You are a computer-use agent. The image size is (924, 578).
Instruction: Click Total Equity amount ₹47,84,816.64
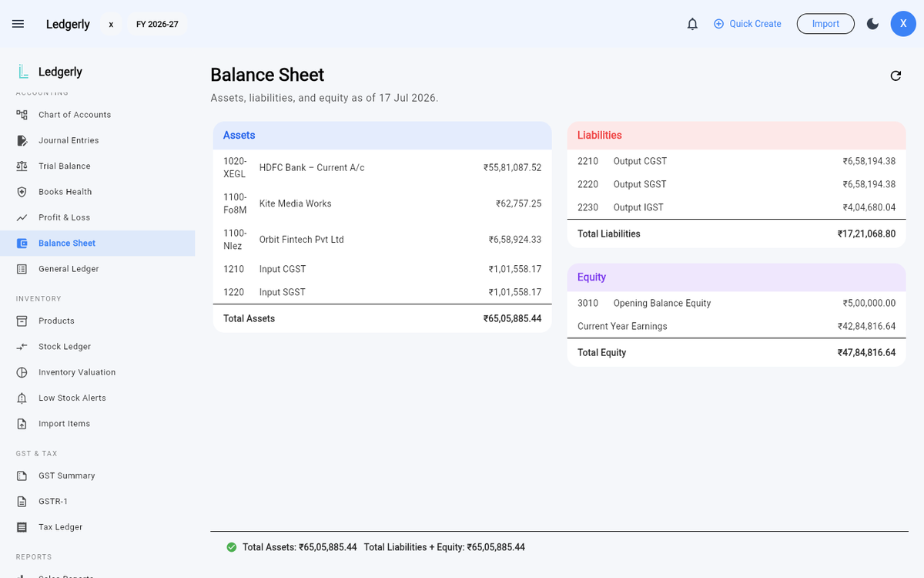[x=866, y=352]
